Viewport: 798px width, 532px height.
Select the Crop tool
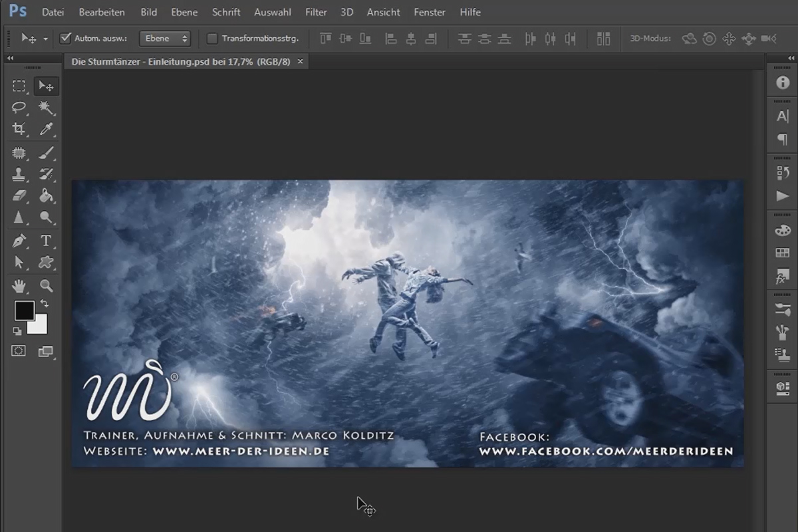point(19,129)
